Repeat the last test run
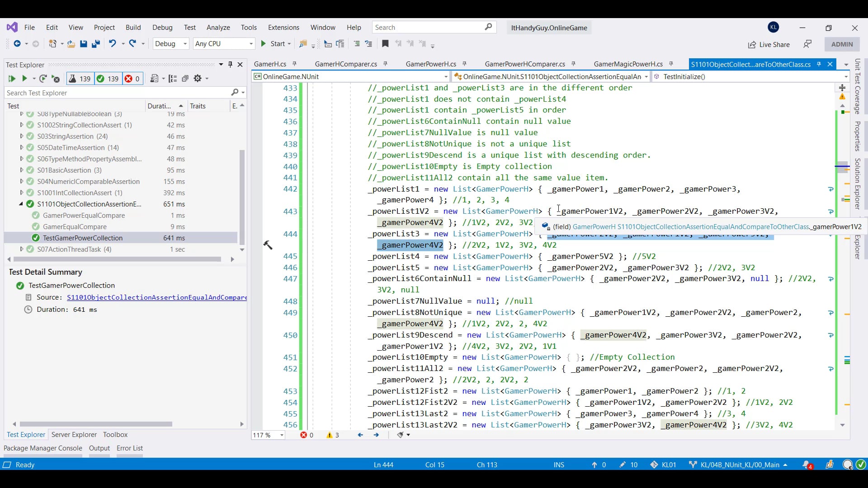The width and height of the screenshot is (868, 488). point(43,79)
